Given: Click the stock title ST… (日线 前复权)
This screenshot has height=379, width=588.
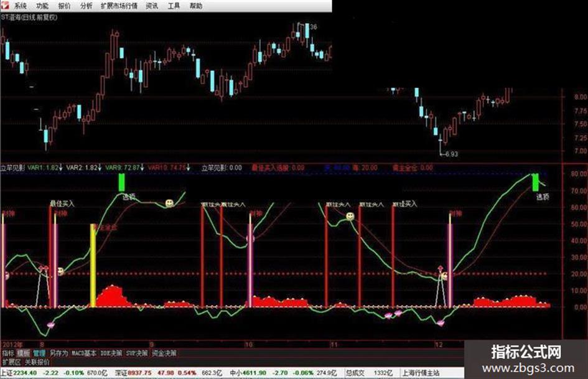Looking at the screenshot, I should tap(29, 17).
